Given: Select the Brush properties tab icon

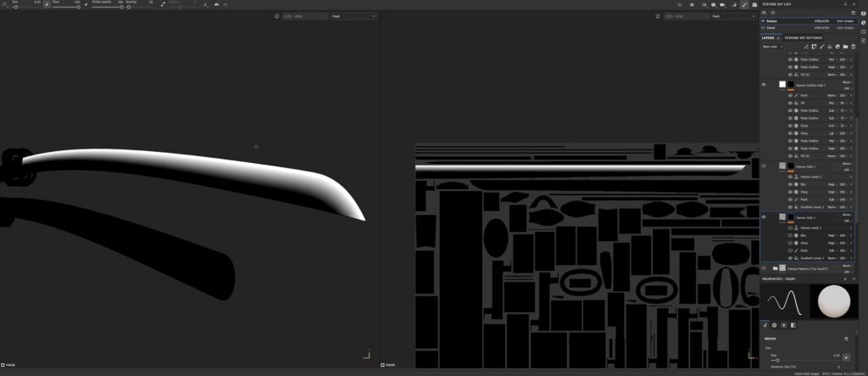Looking at the screenshot, I should tap(765, 325).
